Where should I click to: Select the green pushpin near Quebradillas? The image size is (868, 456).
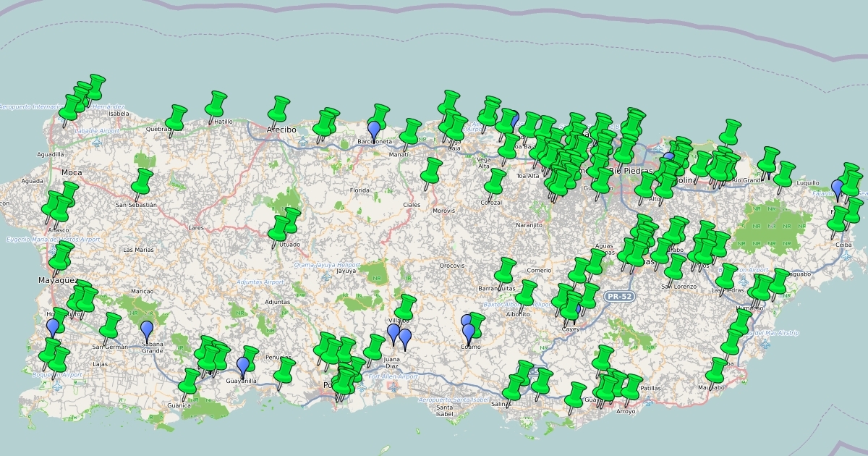[175, 116]
